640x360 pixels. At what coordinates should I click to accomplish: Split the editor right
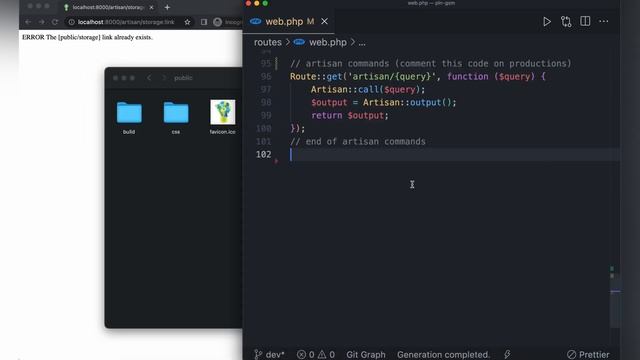click(585, 21)
